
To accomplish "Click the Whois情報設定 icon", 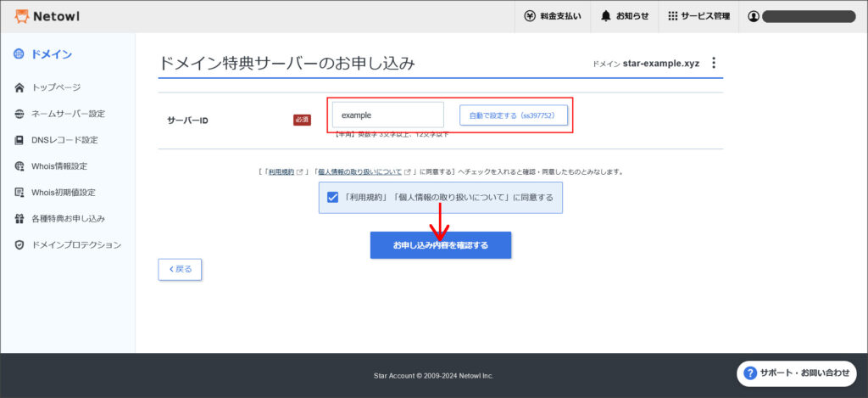I will point(19,166).
